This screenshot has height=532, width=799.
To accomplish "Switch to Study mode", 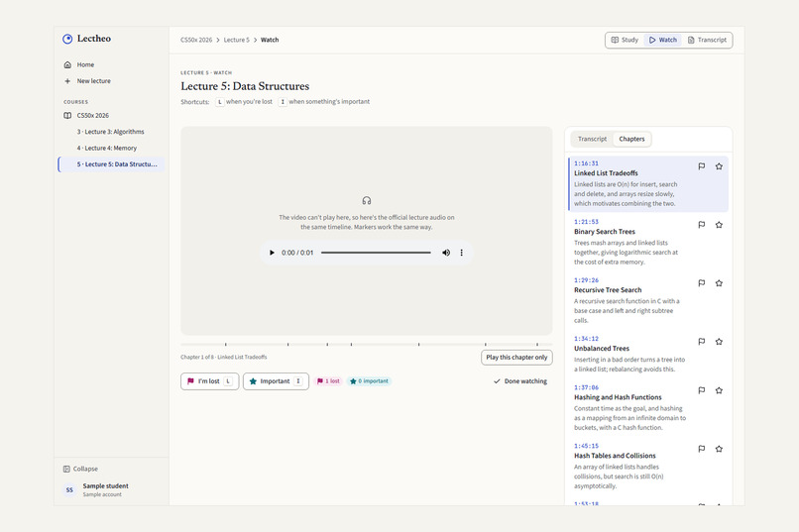I will (625, 40).
